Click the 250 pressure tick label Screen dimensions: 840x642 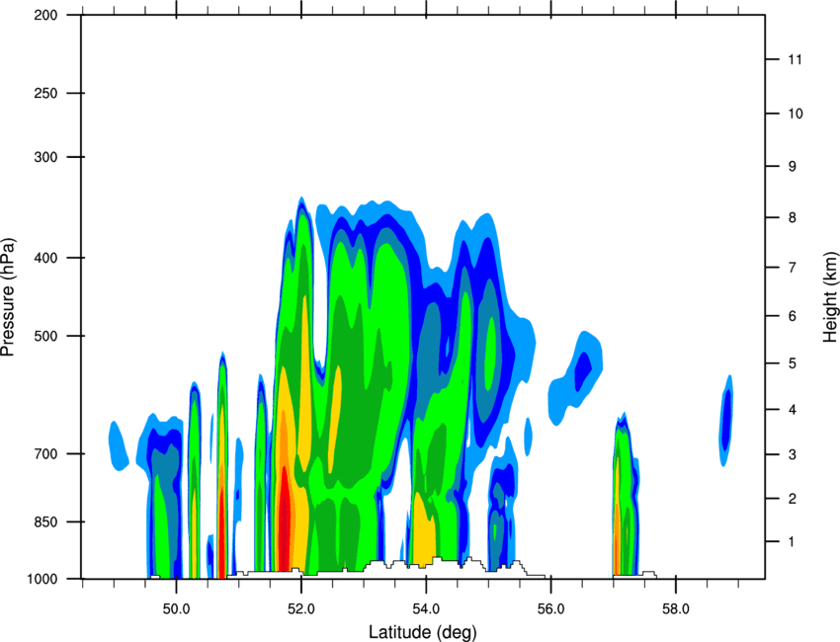coord(45,93)
